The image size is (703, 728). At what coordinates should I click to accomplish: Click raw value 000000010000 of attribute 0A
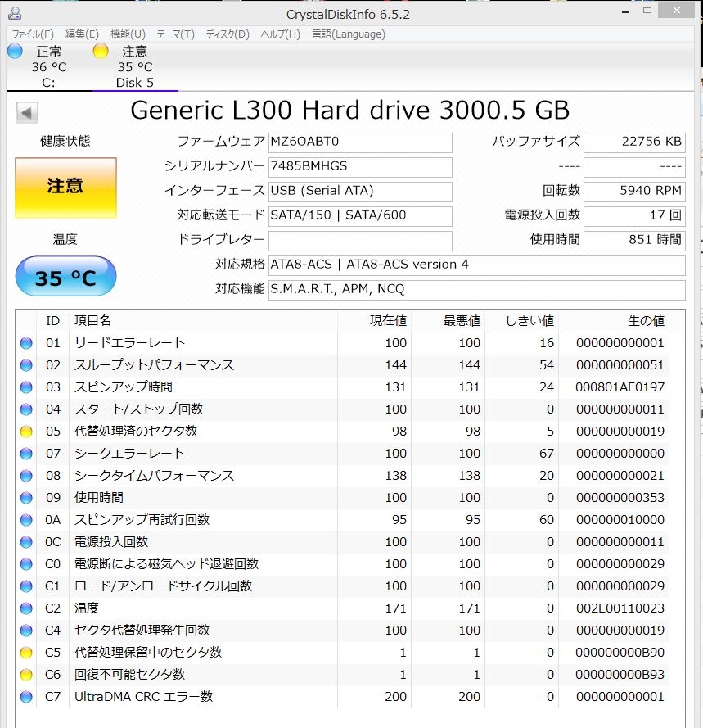(620, 520)
